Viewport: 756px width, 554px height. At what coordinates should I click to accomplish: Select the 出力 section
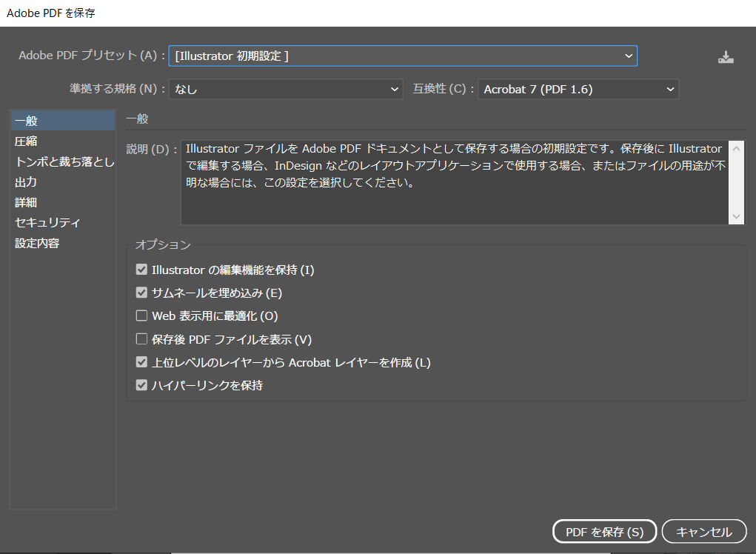pos(26,181)
